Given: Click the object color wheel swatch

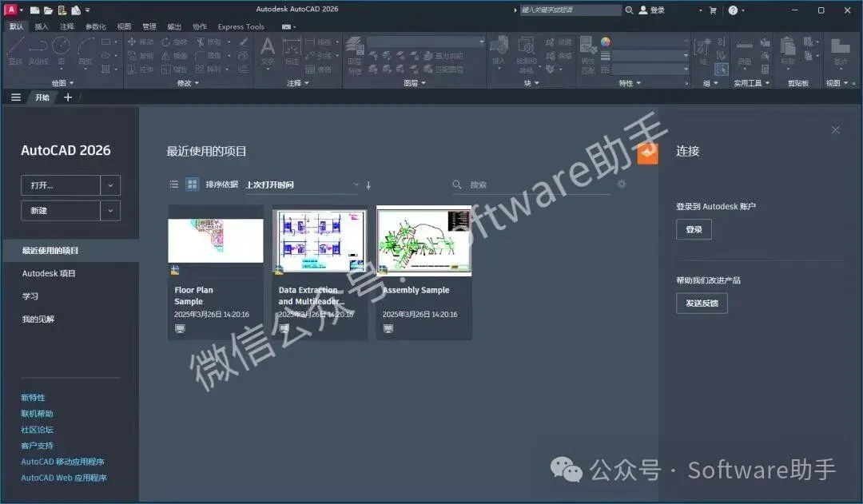Looking at the screenshot, I should 606,42.
